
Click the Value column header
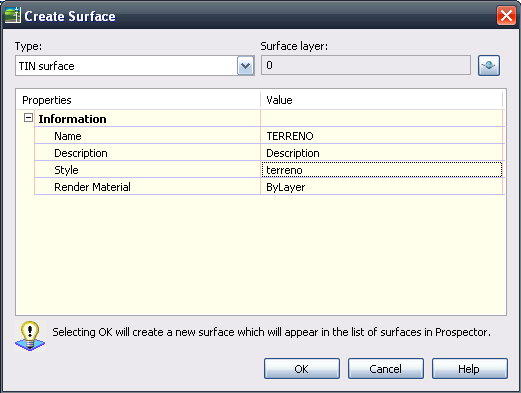pos(382,100)
